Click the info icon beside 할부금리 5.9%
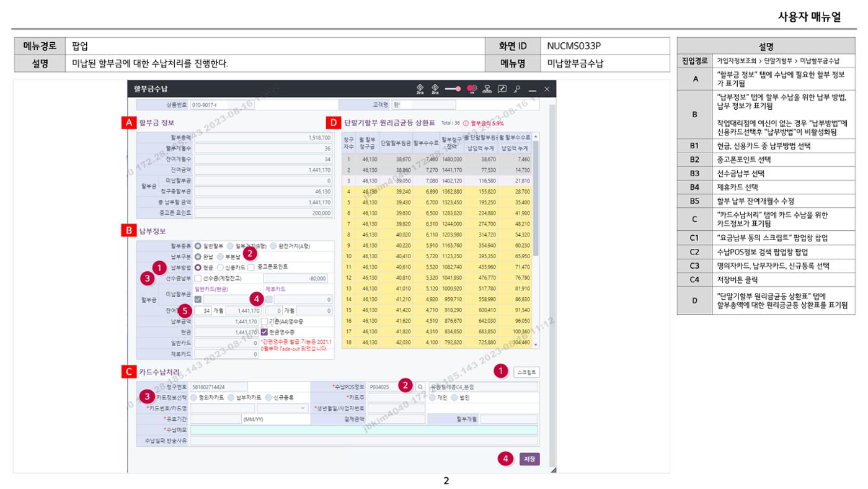Image resolution: width=868 pixels, height=489 pixels. tap(466, 123)
